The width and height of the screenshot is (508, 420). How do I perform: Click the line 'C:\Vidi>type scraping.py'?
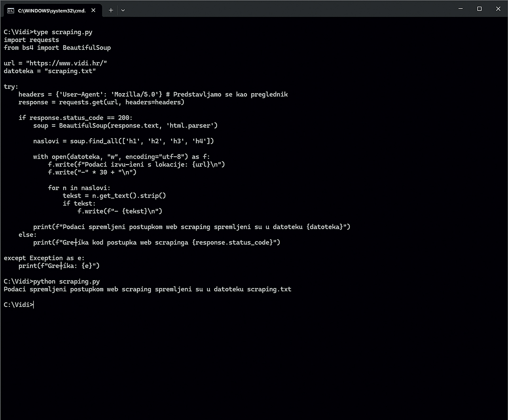pos(48,32)
